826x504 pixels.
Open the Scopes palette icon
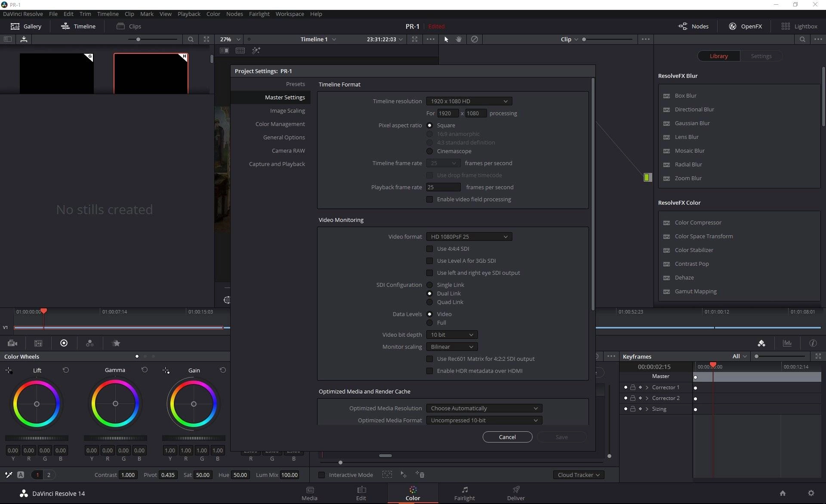[x=787, y=343]
